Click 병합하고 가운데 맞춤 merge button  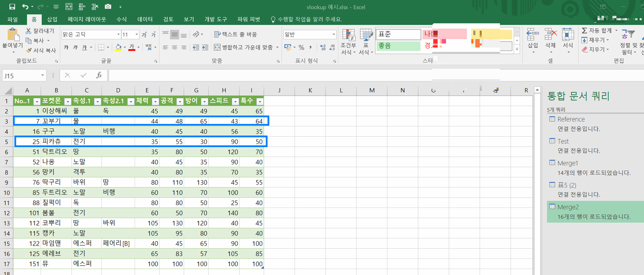pyautogui.click(x=243, y=48)
